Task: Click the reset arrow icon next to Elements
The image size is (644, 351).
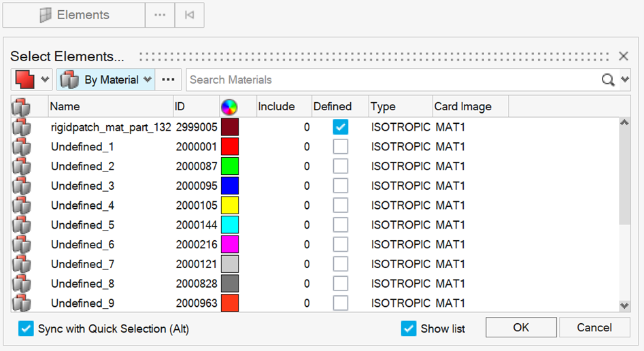Action: 190,15
